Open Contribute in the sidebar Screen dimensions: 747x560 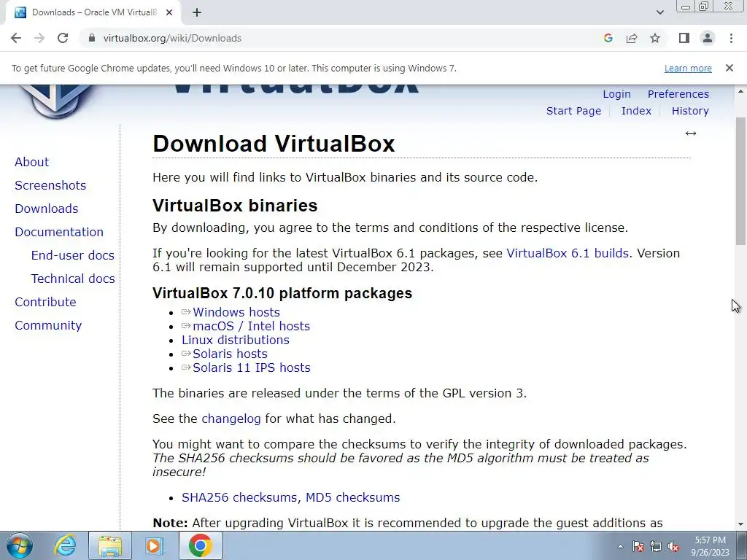coord(45,302)
